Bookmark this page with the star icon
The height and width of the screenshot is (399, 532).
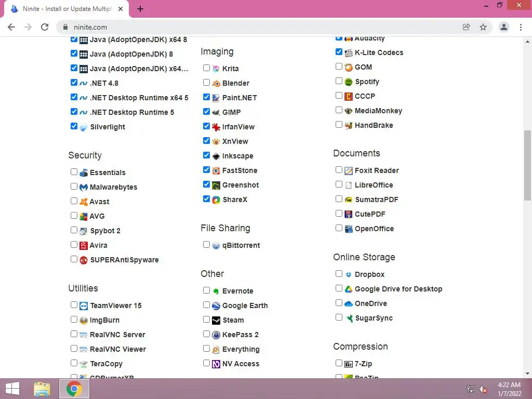483,27
